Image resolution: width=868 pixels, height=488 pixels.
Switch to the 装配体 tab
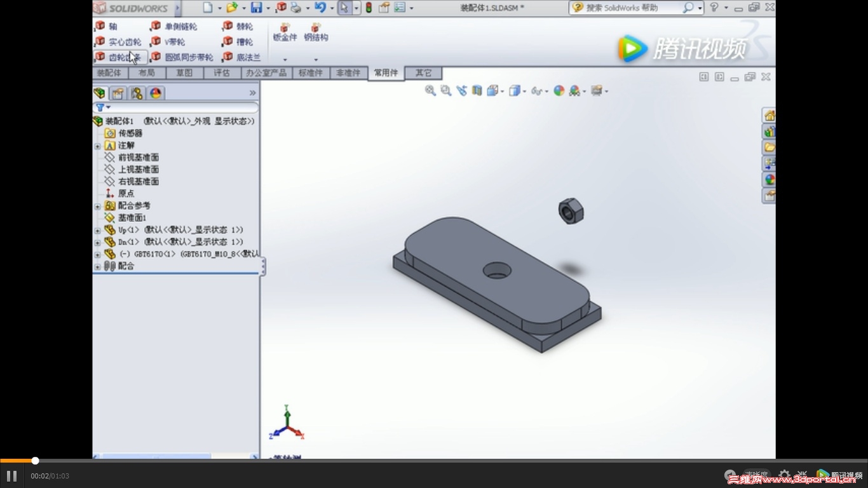(109, 73)
